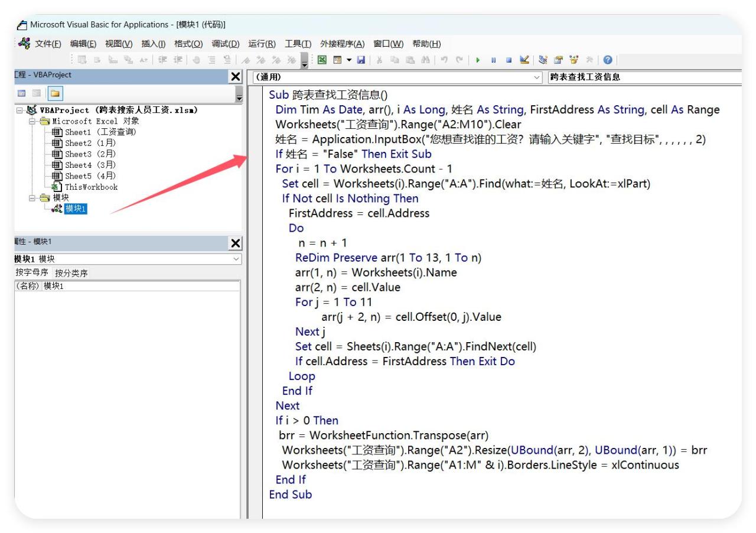Open the 文件(F) menu
756x533 pixels.
[x=49, y=44]
